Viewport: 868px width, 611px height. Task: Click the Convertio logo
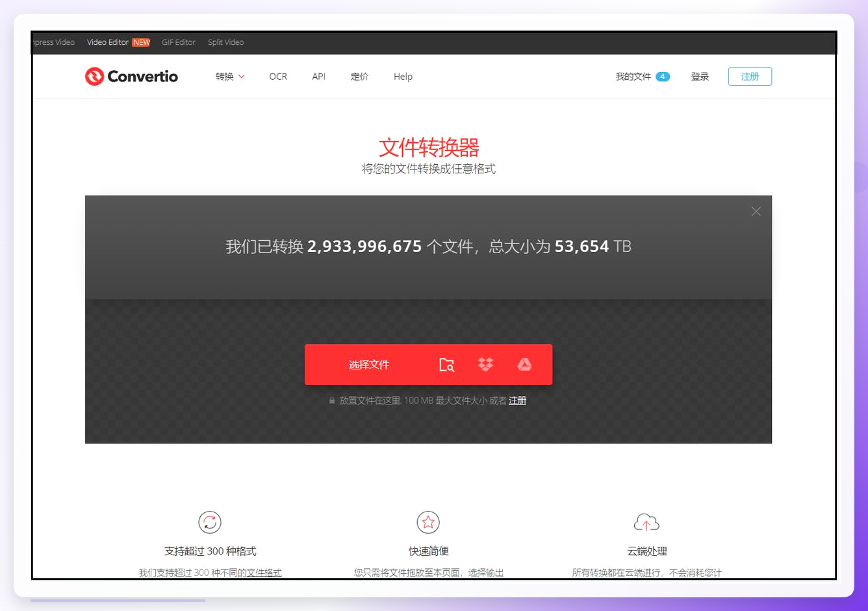click(131, 77)
